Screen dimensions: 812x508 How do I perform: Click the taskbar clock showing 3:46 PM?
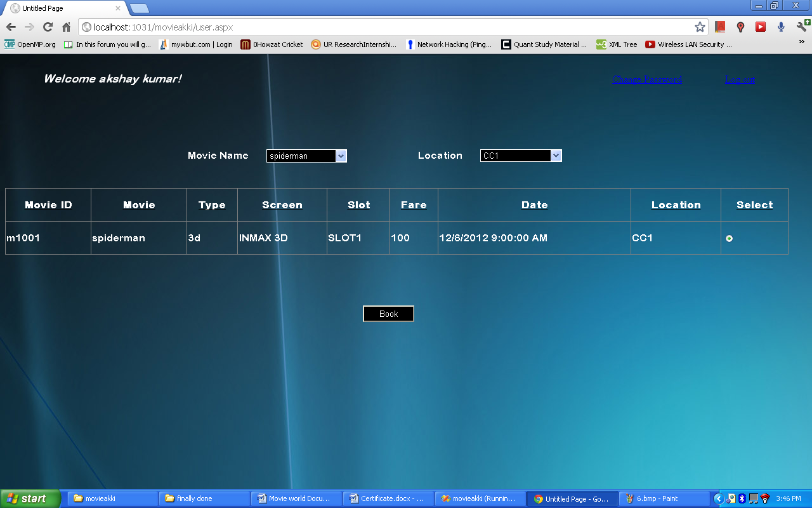[x=789, y=498]
